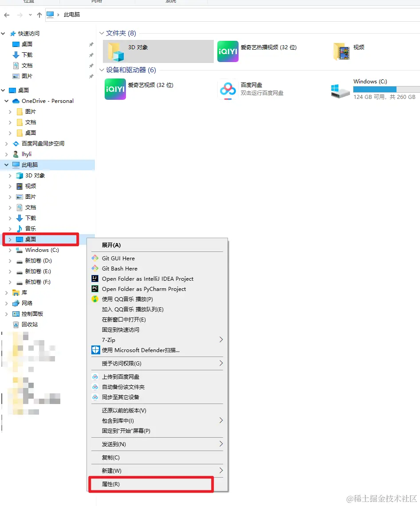The width and height of the screenshot is (420, 506).
Task: Click the up arrow to parent folder
Action: click(x=39, y=15)
